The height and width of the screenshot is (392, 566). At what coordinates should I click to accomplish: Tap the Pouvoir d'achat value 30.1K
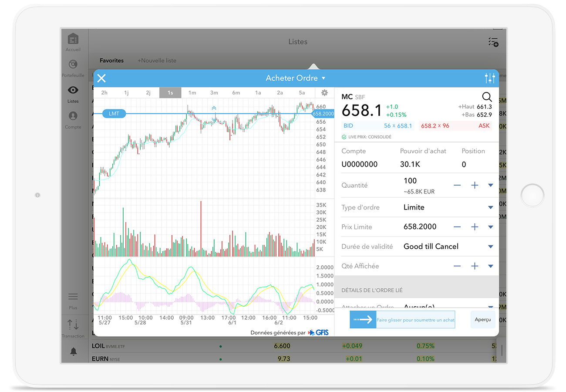click(409, 165)
